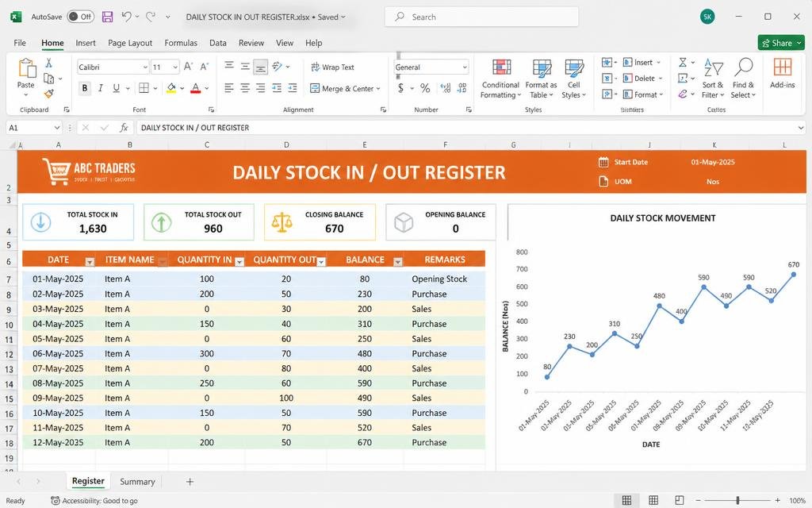Image resolution: width=812 pixels, height=508 pixels.
Task: Click the Redo arrow icon
Action: [x=151, y=17]
